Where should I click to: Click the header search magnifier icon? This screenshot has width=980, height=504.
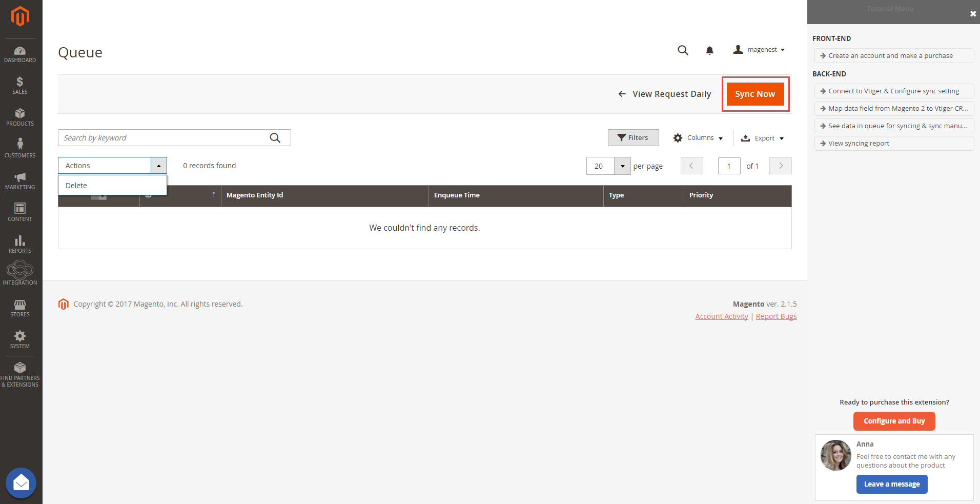683,50
